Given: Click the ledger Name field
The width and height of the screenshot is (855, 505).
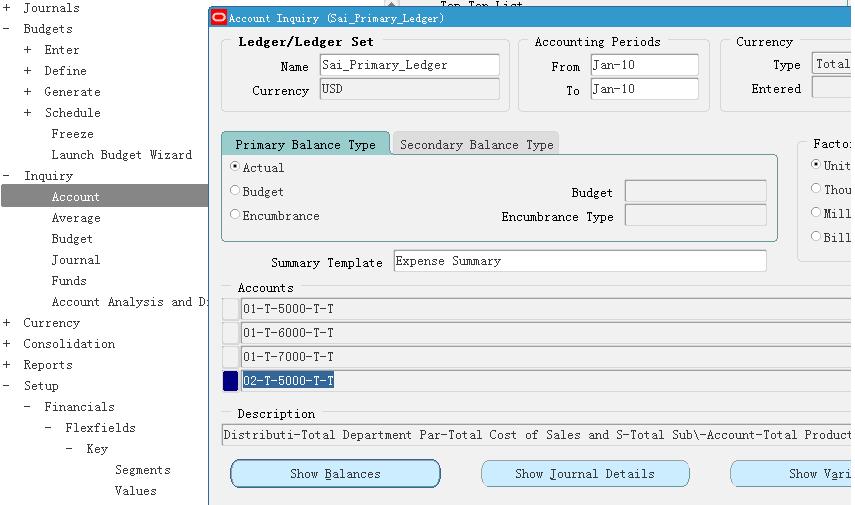Looking at the screenshot, I should coord(410,65).
